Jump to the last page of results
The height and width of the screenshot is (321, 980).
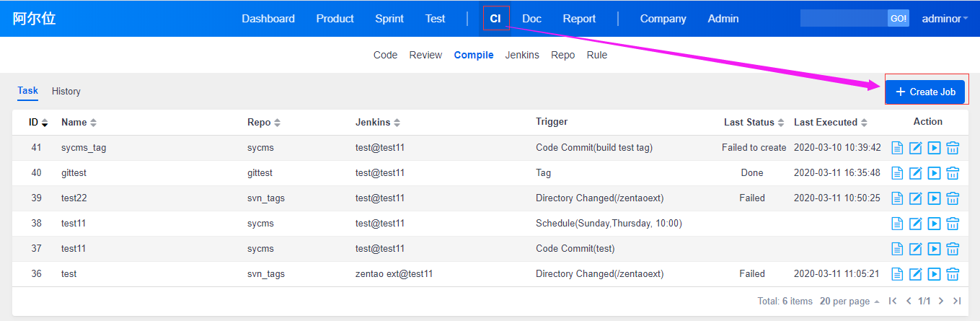pyautogui.click(x=957, y=301)
